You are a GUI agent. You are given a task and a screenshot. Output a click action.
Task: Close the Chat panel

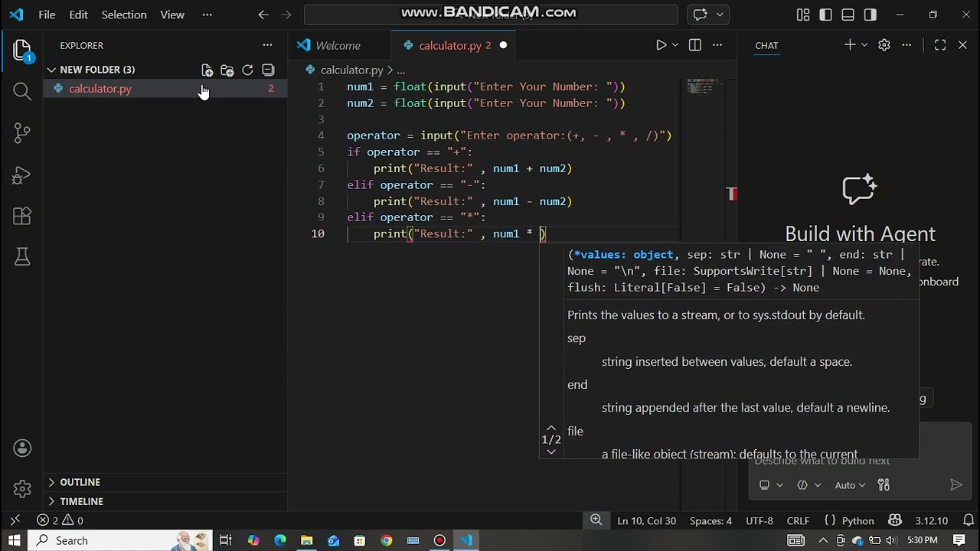pyautogui.click(x=962, y=45)
